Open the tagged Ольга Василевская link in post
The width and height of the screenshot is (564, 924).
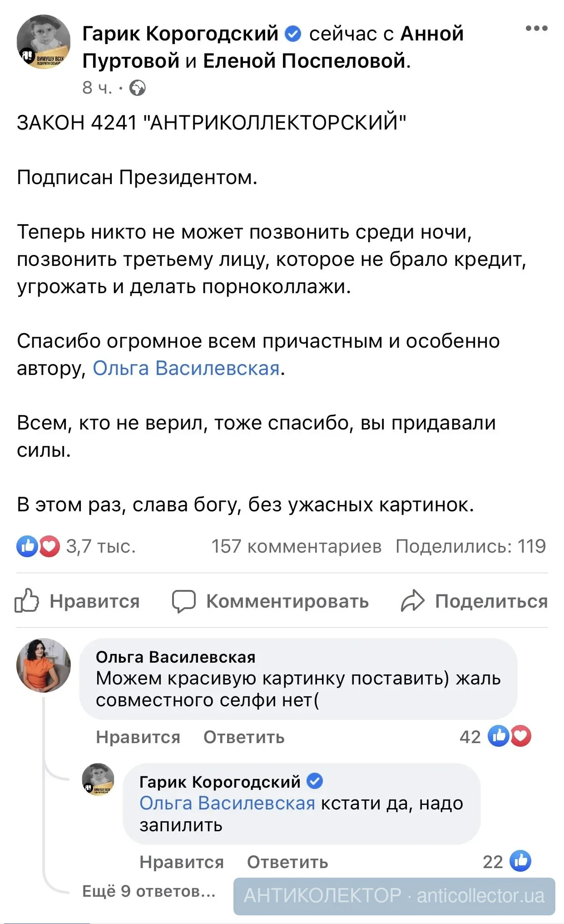coord(186,368)
